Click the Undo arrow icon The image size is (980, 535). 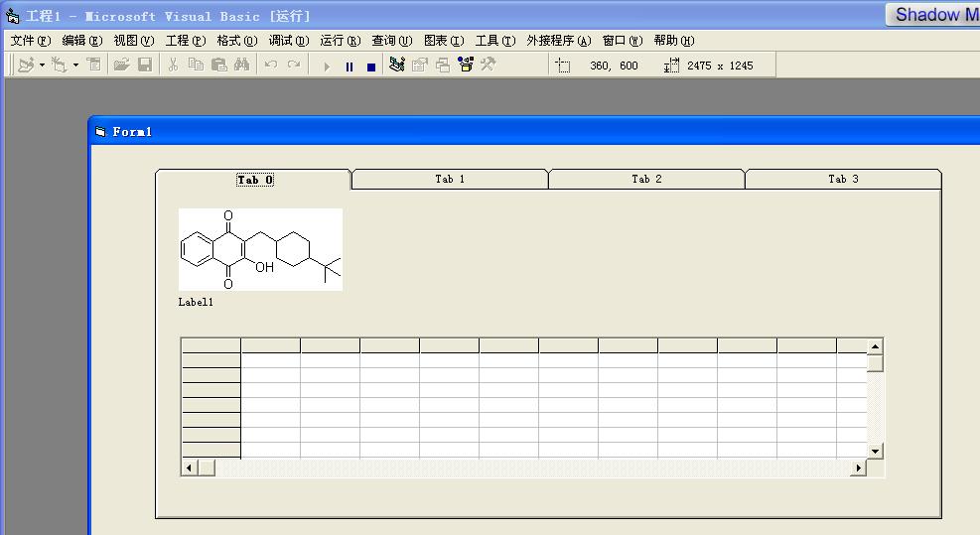(x=271, y=65)
